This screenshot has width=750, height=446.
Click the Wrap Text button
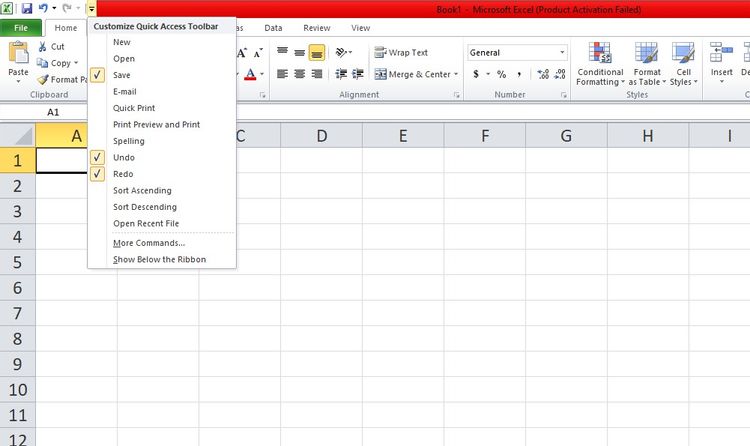point(401,52)
